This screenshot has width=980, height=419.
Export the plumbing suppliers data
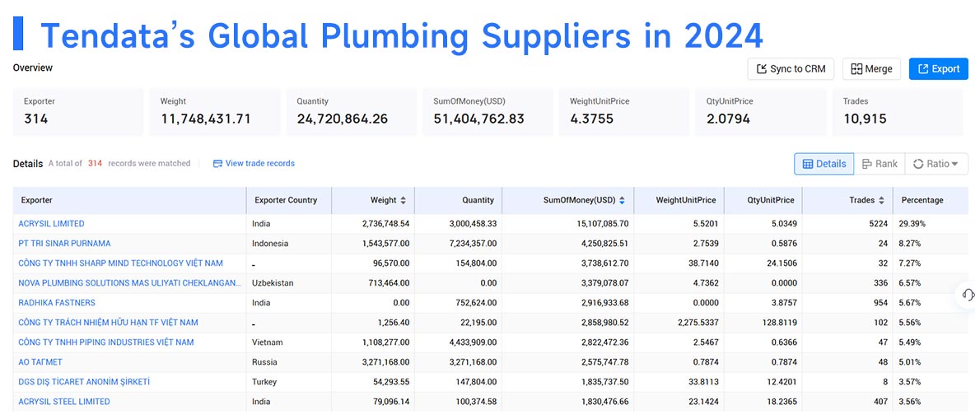point(938,68)
